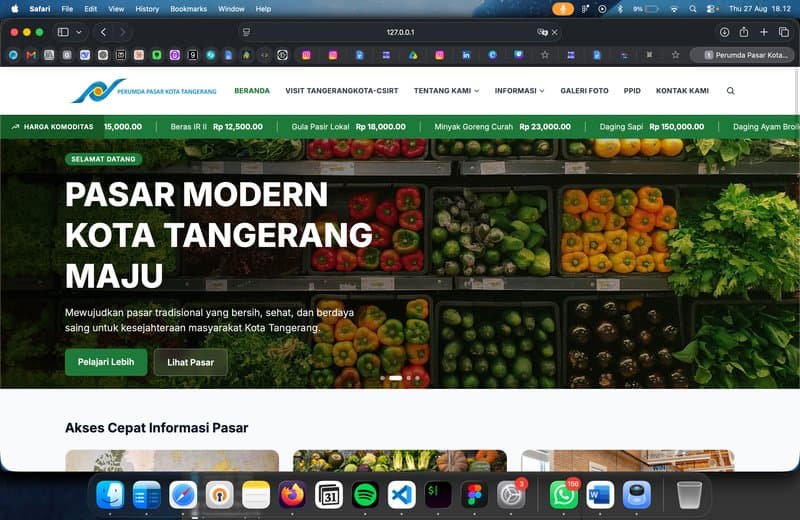Click the Beras IR II price Rp 12,500.00
The height and width of the screenshot is (520, 800).
pos(237,127)
